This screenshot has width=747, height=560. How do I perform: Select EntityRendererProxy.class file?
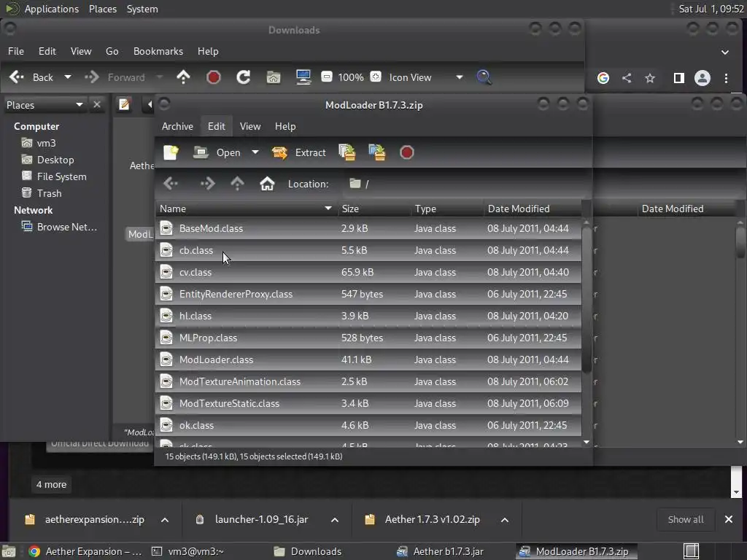pyautogui.click(x=368, y=295)
